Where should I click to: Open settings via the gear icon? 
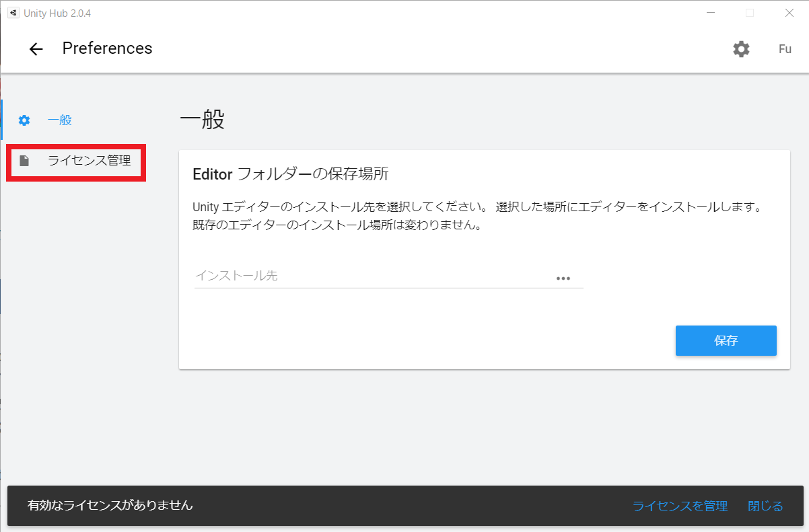[741, 49]
